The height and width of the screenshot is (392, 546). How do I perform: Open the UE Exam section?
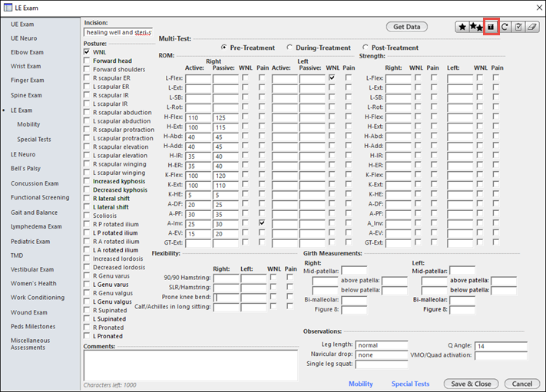(22, 25)
